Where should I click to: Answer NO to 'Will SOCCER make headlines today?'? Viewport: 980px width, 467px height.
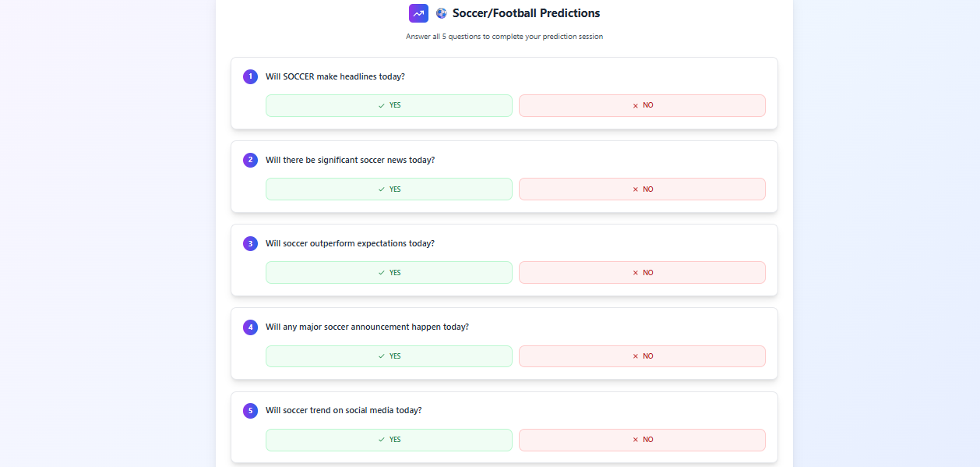pos(642,104)
